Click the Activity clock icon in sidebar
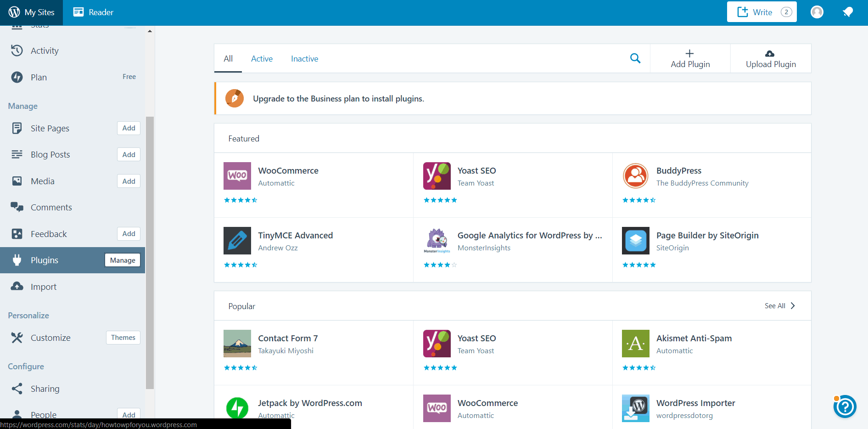Image resolution: width=868 pixels, height=429 pixels. pyautogui.click(x=17, y=51)
